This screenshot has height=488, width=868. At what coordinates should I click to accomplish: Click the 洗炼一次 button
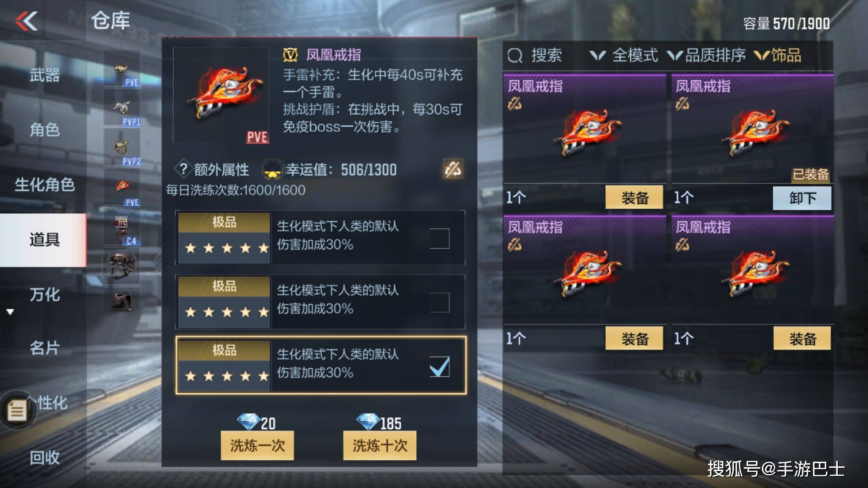257,446
